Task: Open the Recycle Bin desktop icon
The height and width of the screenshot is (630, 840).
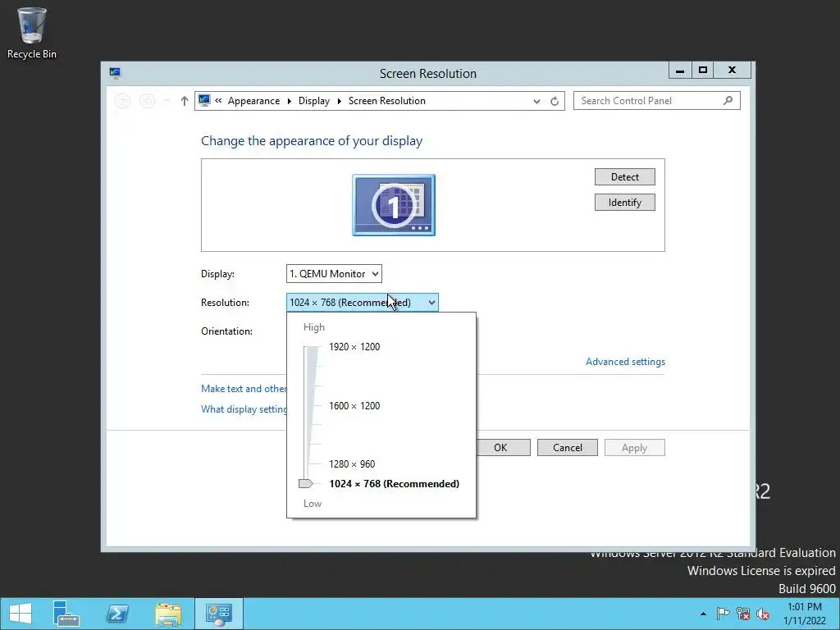Action: coord(32,33)
